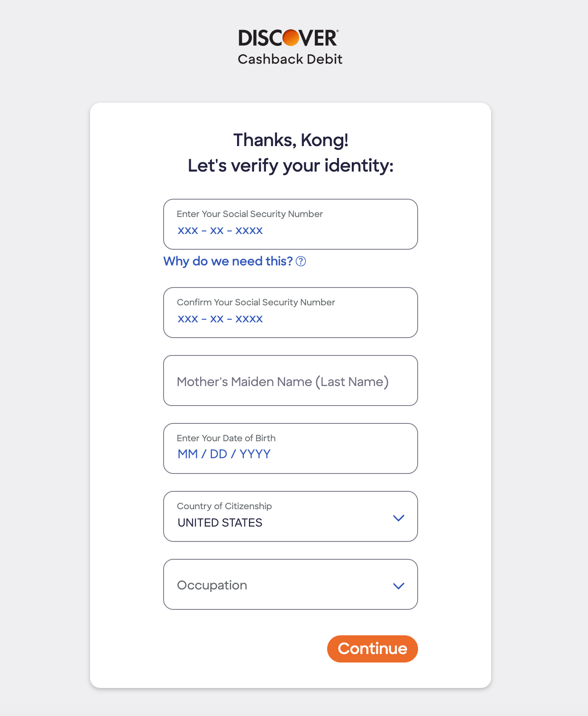Click the Country of Citizenship chevron arrow
Screen dimensions: 588x716
click(x=399, y=518)
